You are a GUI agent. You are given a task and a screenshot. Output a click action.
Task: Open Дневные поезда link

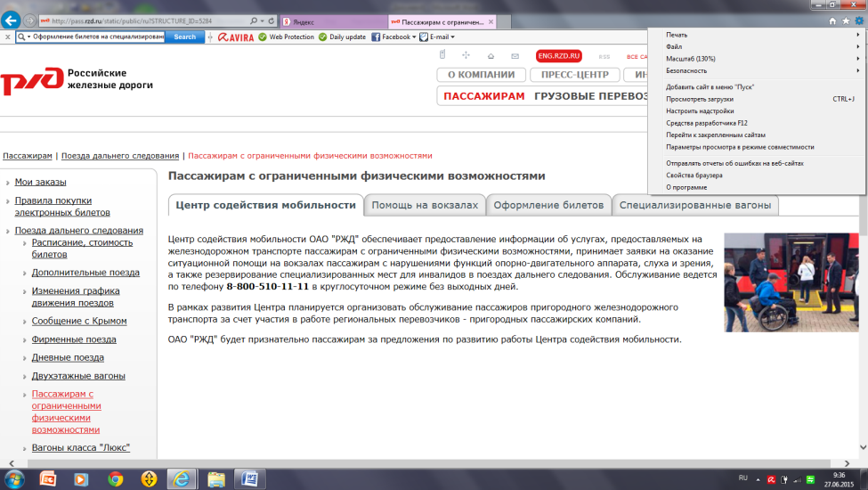[68, 357]
